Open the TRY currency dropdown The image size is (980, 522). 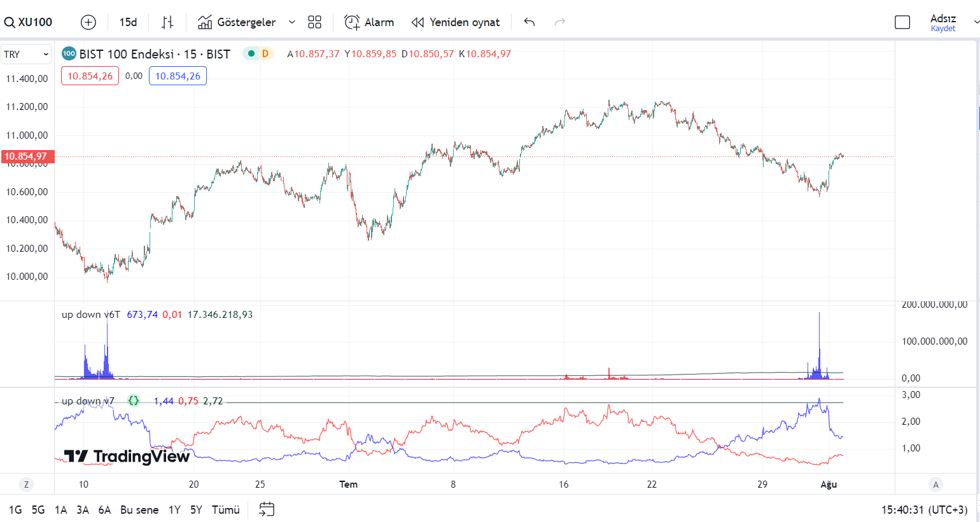26,54
